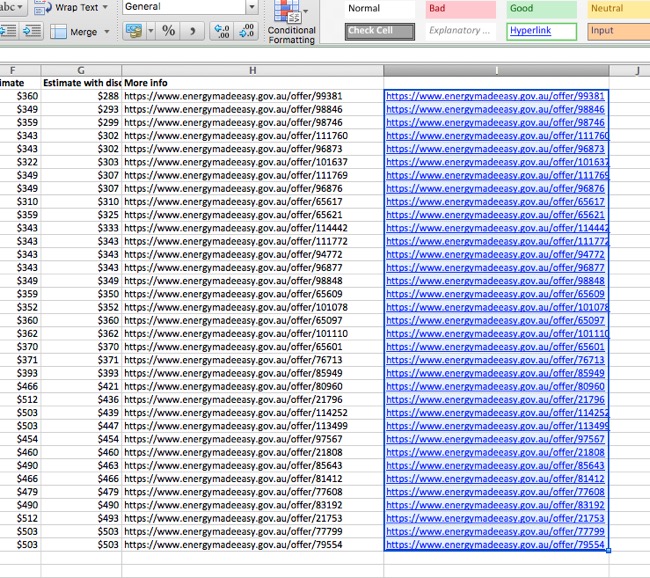Viewport: 650px width, 578px height.
Task: Expand the Merge options arrow
Action: [x=107, y=32]
